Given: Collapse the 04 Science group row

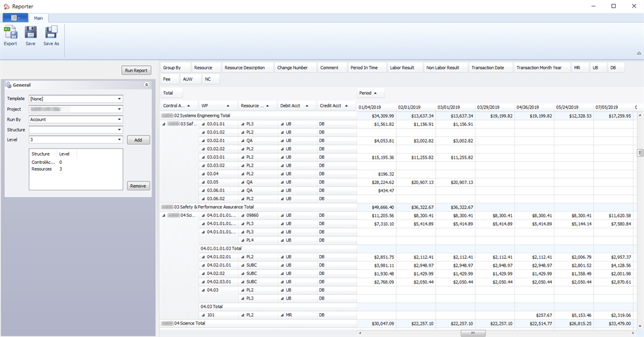Looking at the screenshot, I should coord(164,215).
